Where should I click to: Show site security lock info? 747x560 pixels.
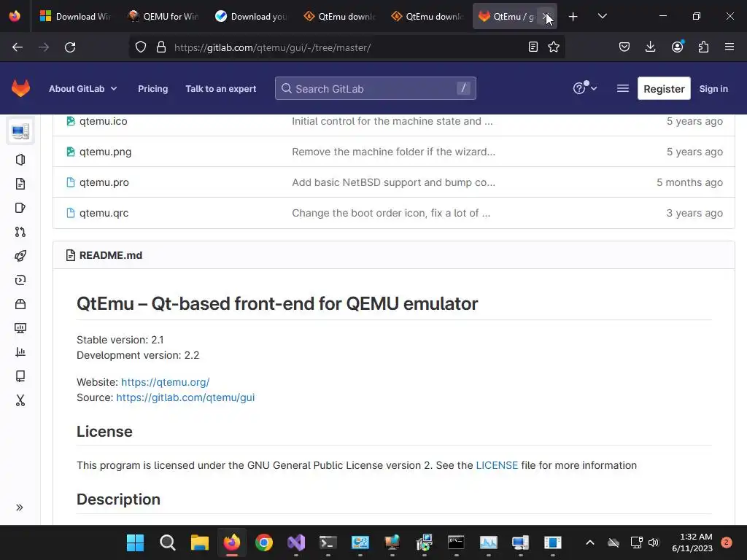click(x=161, y=47)
